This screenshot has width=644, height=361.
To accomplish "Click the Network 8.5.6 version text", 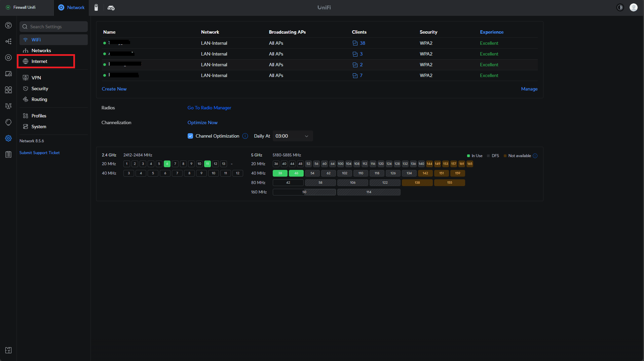I will [x=32, y=141].
